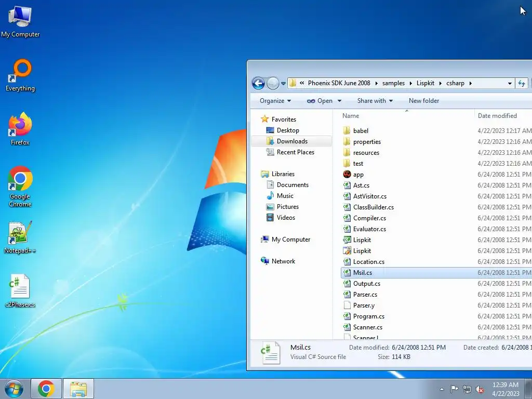The height and width of the screenshot is (399, 532).
Task: Open the Organize menu
Action: click(x=275, y=101)
